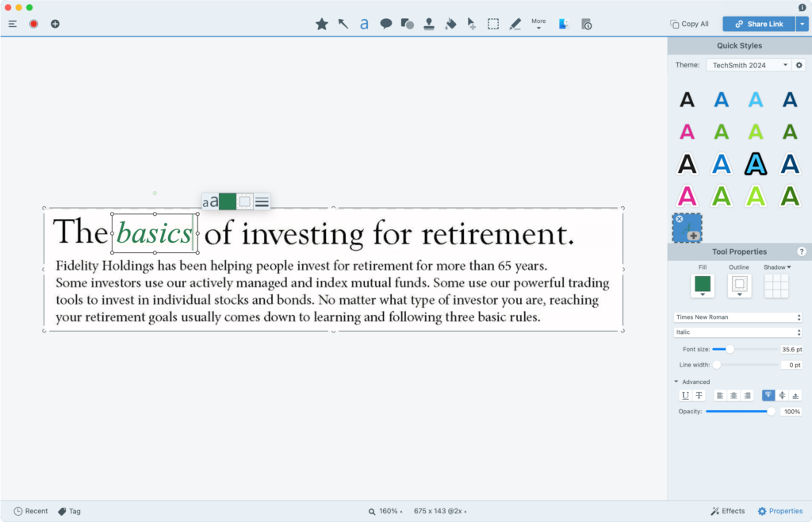Select the Selection marquee tool
This screenshot has height=522, width=812.
pyautogui.click(x=493, y=24)
